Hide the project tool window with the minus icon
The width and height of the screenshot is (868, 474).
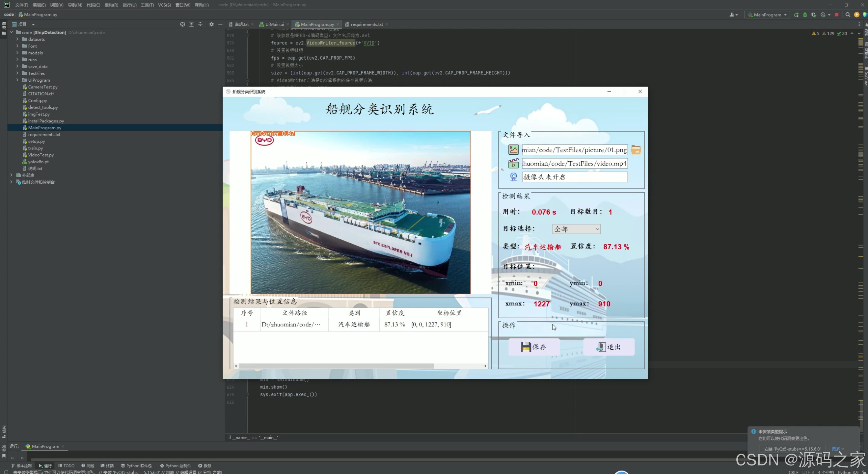point(220,24)
